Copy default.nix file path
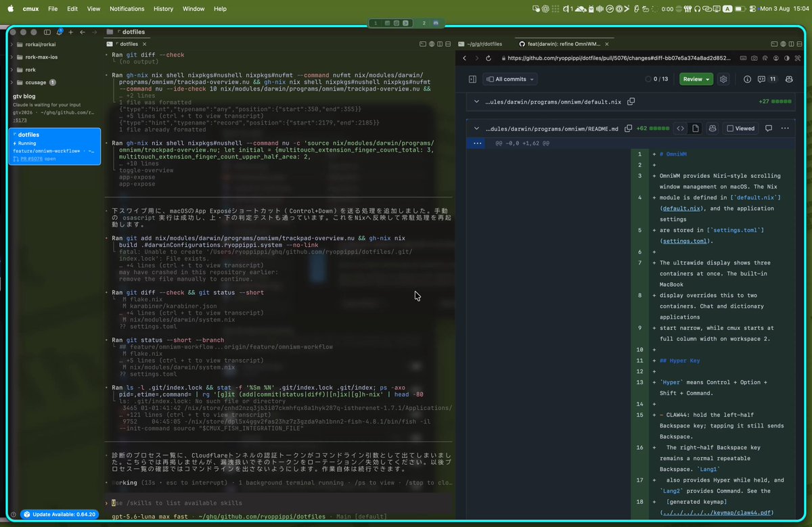 pos(631,101)
